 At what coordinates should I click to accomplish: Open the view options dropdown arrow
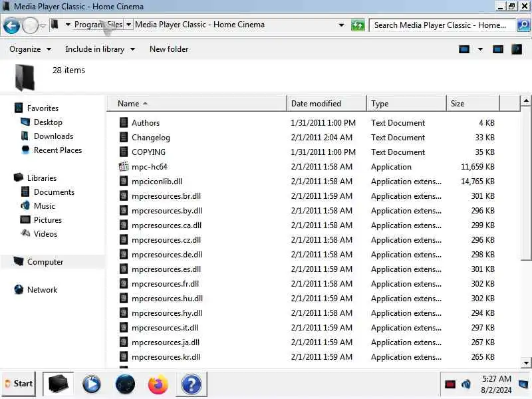[480, 49]
